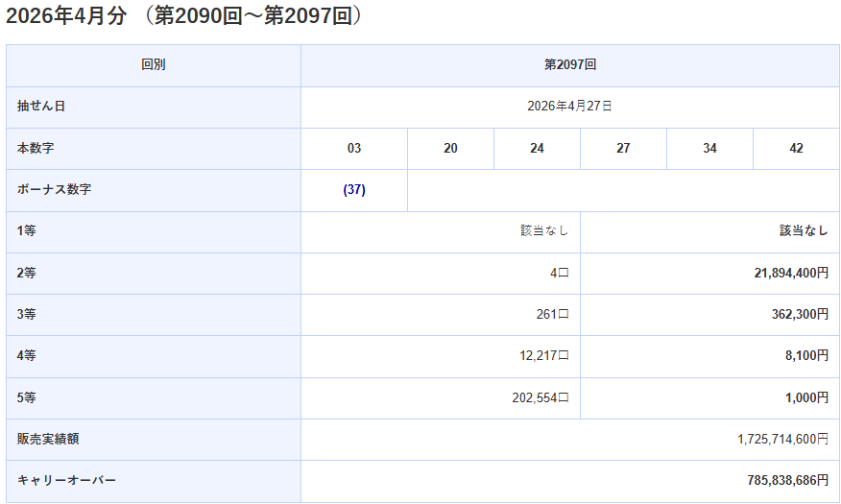This screenshot has height=504, width=841.
Task: Select the 3等 prize amount 362,300円
Action: coord(799,315)
